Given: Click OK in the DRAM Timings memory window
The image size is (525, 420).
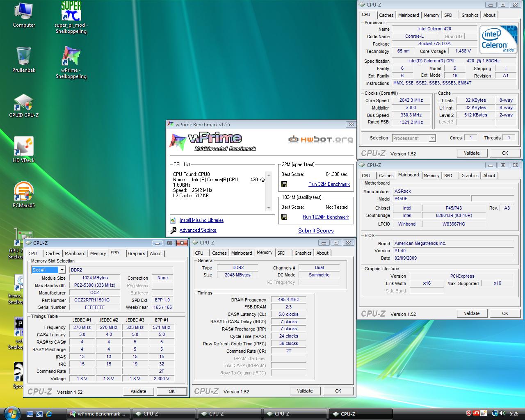Looking at the screenshot, I should (x=338, y=391).
